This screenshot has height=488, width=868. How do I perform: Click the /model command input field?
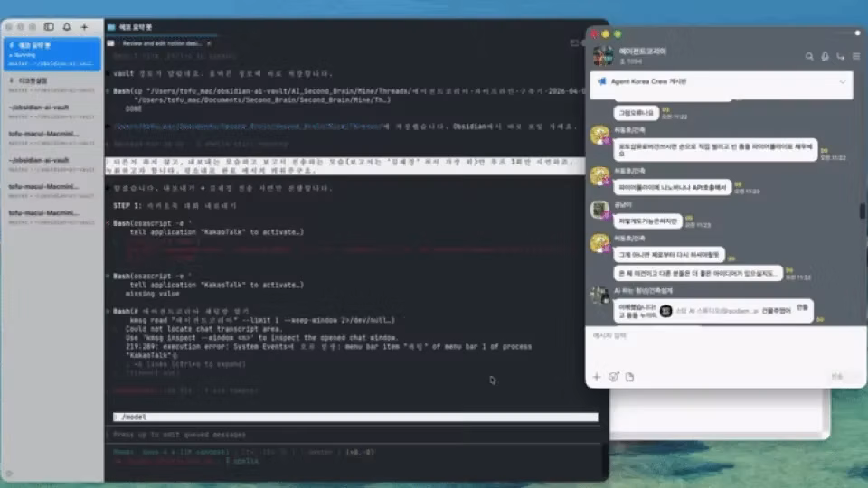point(355,417)
